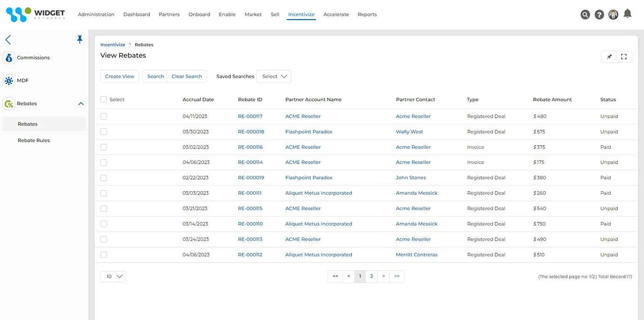Select page 1 in pagination

tap(360, 276)
